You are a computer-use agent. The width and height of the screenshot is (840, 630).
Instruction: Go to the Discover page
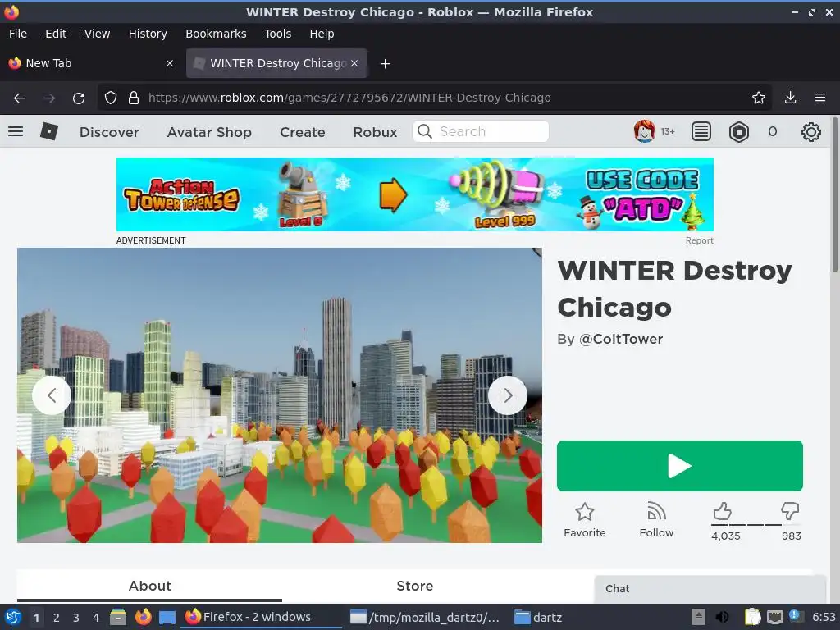[109, 132]
